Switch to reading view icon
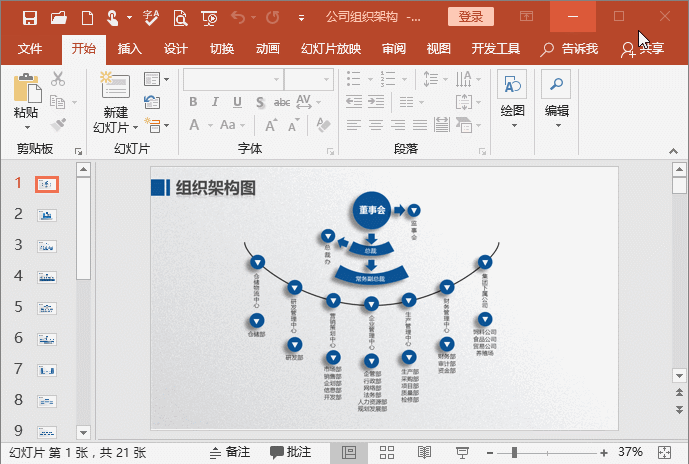 point(423,452)
